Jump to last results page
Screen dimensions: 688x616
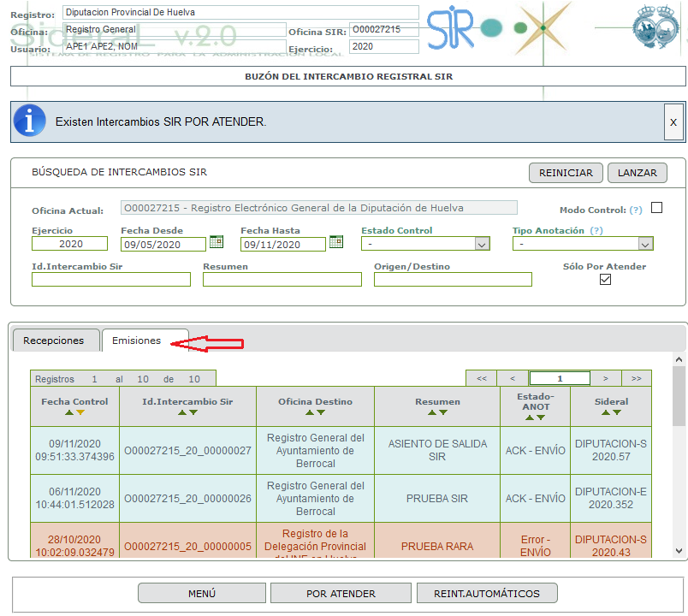(637, 378)
